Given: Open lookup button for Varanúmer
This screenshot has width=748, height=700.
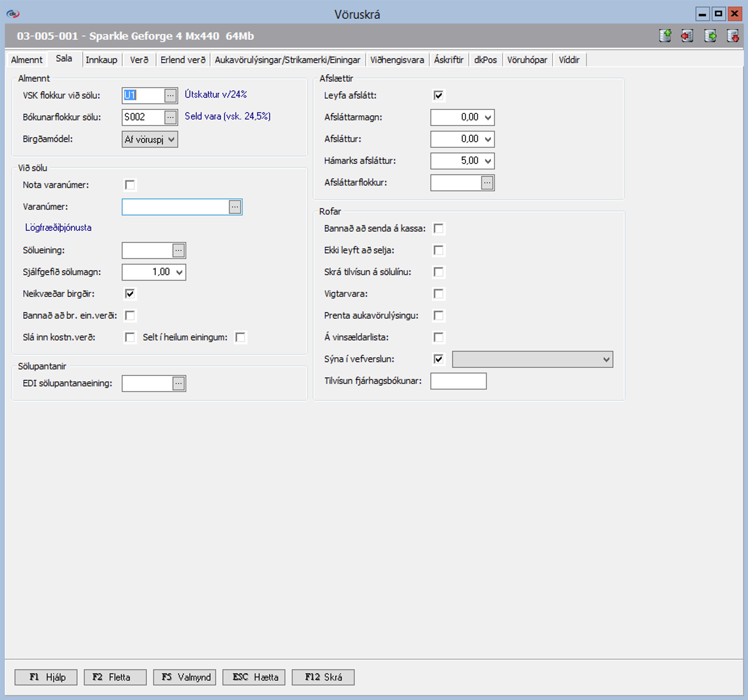Looking at the screenshot, I should coord(235,207).
